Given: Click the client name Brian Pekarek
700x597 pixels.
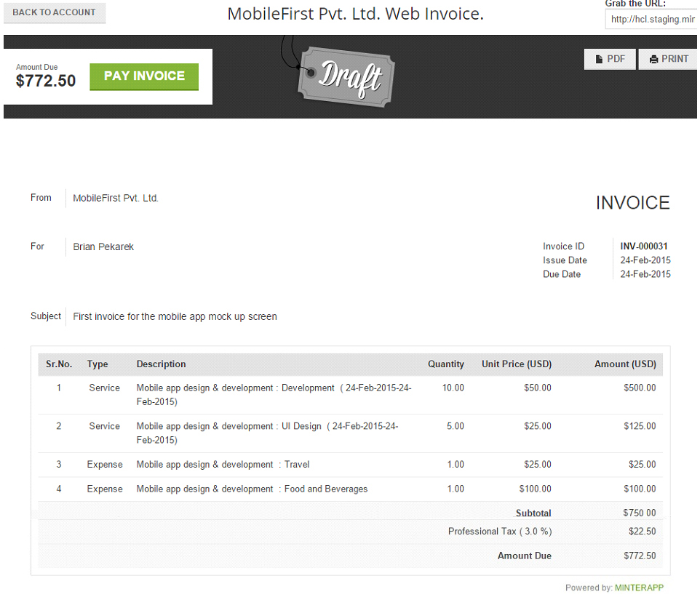Looking at the screenshot, I should (x=103, y=247).
